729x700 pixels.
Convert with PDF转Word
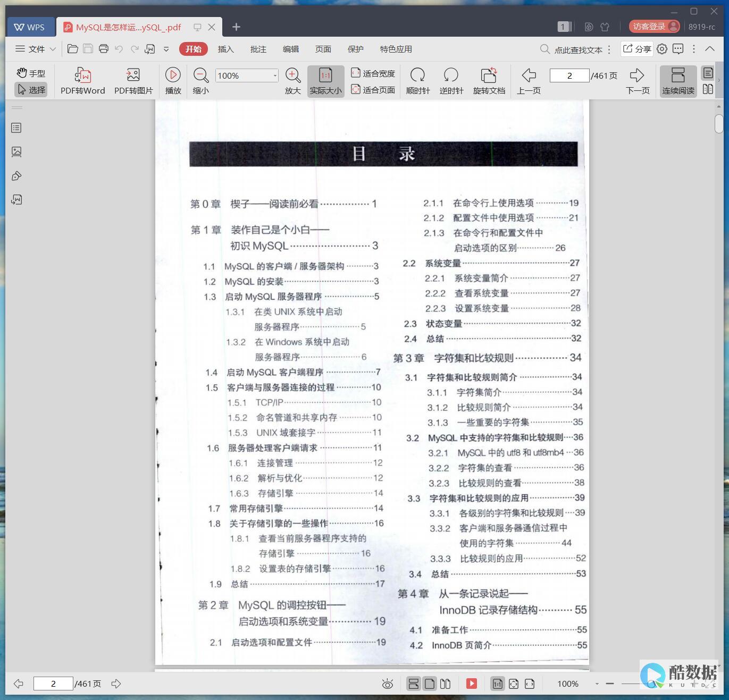(x=82, y=81)
